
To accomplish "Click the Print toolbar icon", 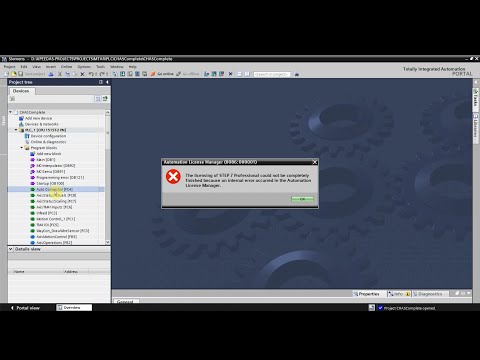I will coord(51,74).
